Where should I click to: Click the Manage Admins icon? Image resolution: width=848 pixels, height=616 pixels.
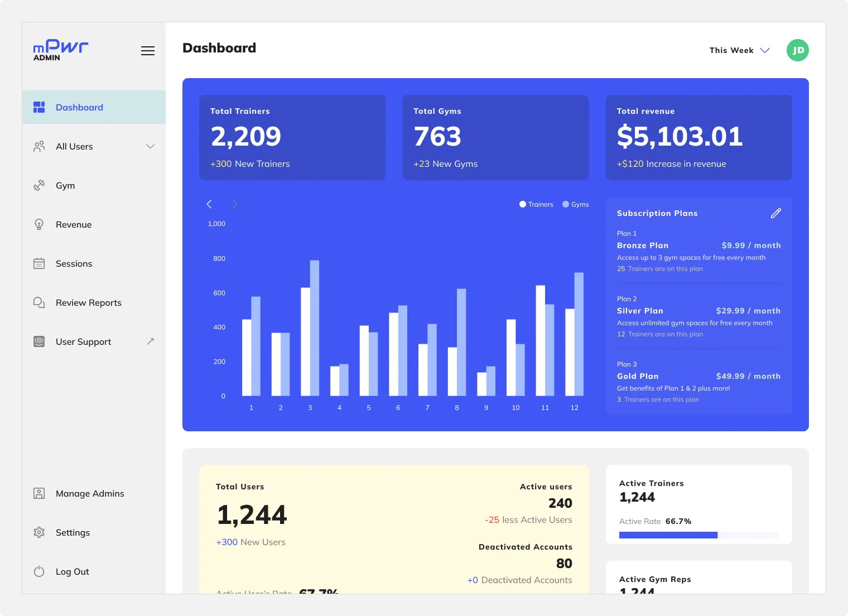click(39, 493)
